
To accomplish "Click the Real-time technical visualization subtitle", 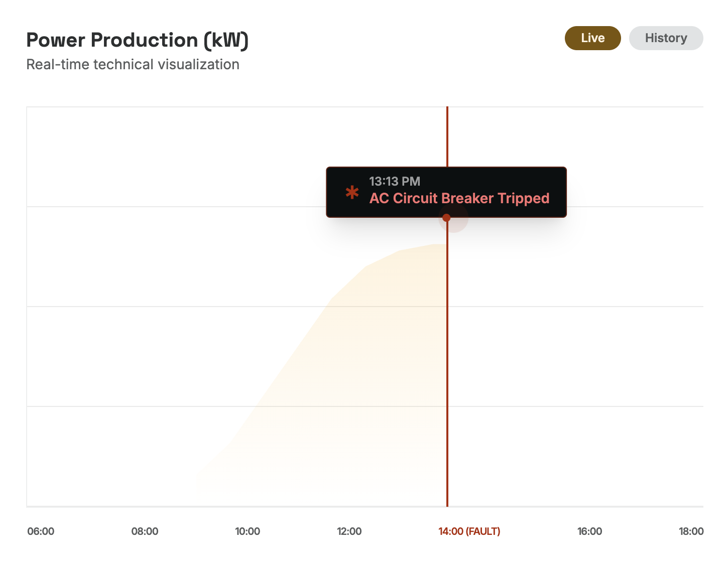I will (x=133, y=64).
